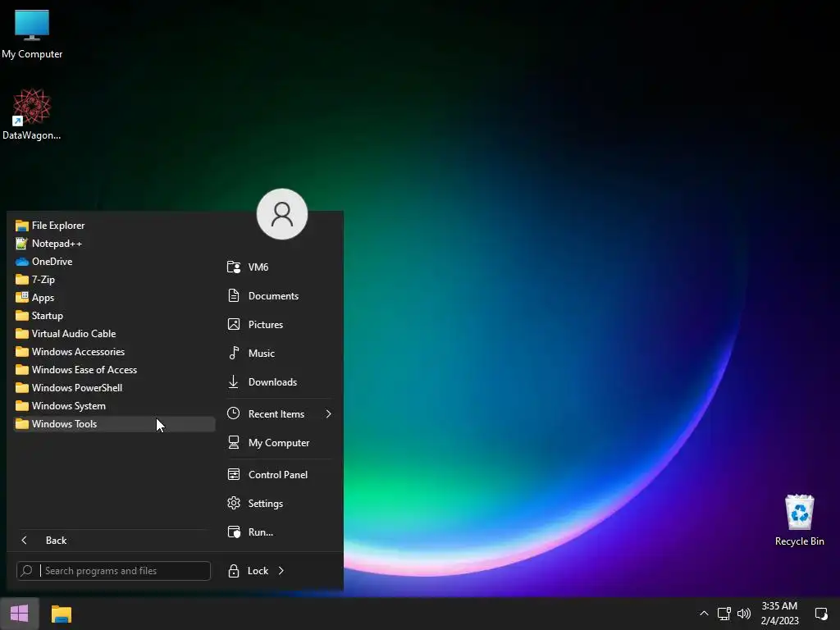Open Settings from the start menu
The width and height of the screenshot is (840, 630).
(281, 503)
